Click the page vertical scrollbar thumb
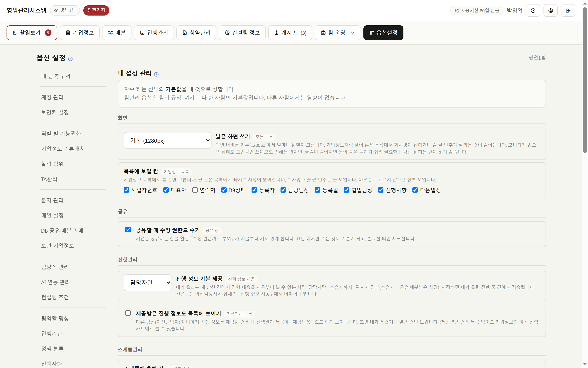This screenshot has width=588, height=368. tap(585, 80)
